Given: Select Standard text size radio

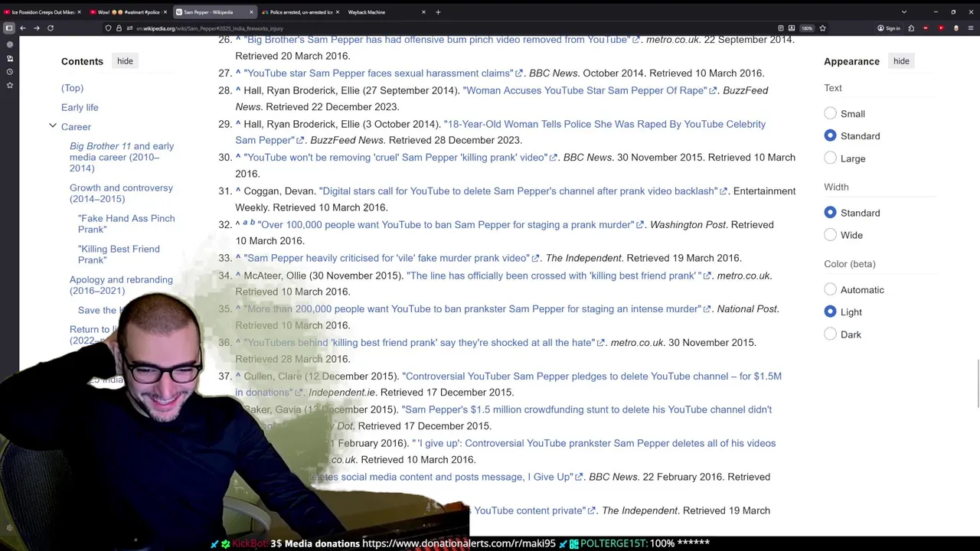Looking at the screenshot, I should [x=831, y=135].
